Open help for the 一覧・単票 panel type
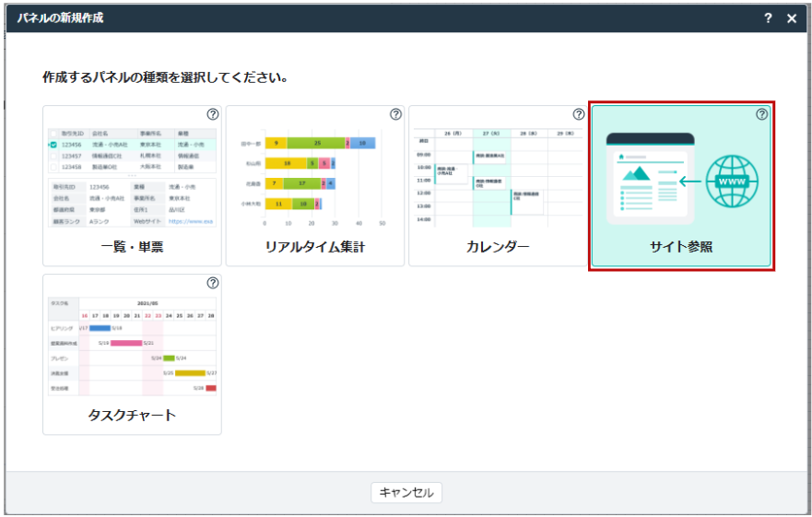 pos(213,115)
